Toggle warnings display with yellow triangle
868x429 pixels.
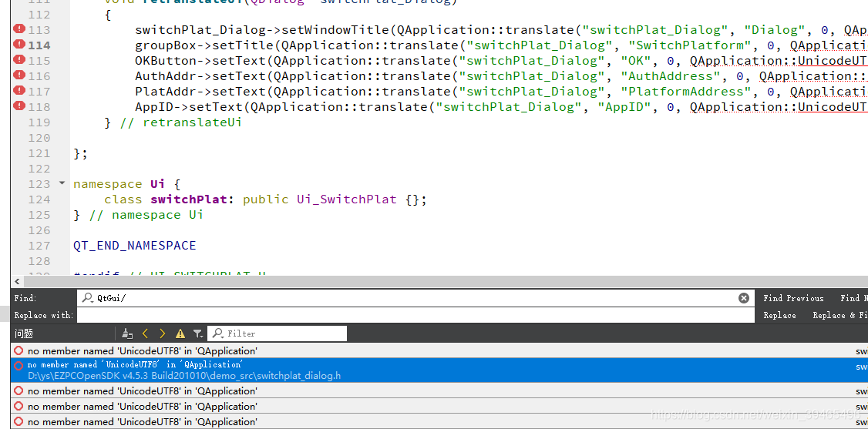pyautogui.click(x=180, y=333)
